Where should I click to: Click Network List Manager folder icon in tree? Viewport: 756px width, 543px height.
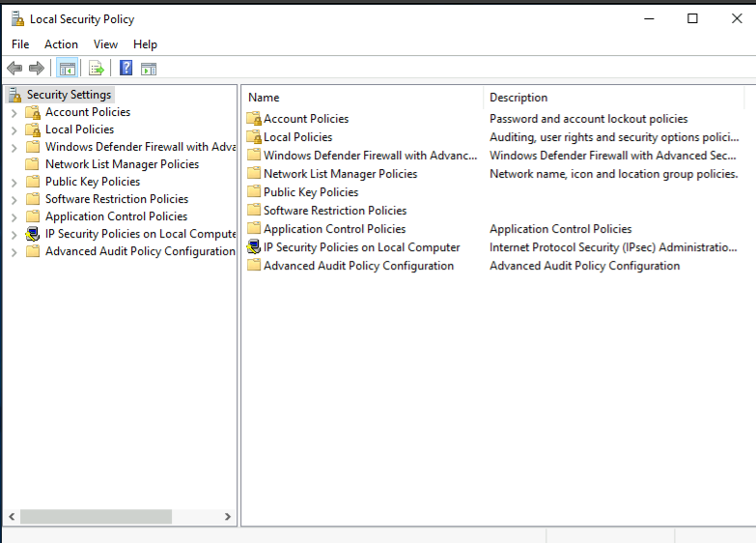[33, 163]
